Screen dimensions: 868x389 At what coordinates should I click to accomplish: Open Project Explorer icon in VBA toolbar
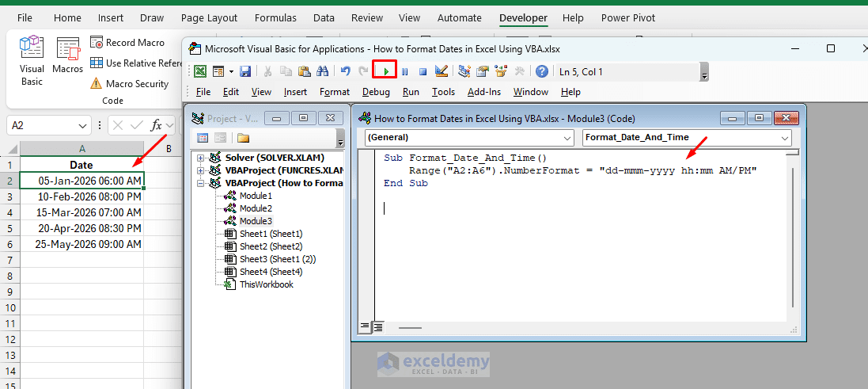coord(464,71)
